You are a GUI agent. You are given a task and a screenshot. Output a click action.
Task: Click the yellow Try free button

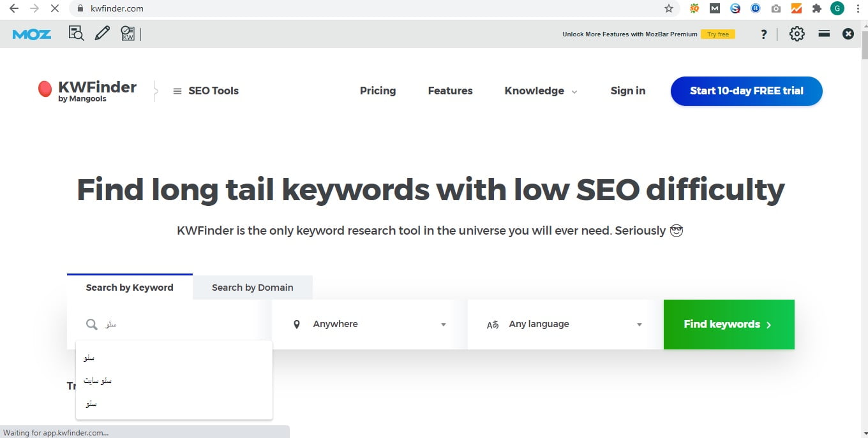coord(718,34)
